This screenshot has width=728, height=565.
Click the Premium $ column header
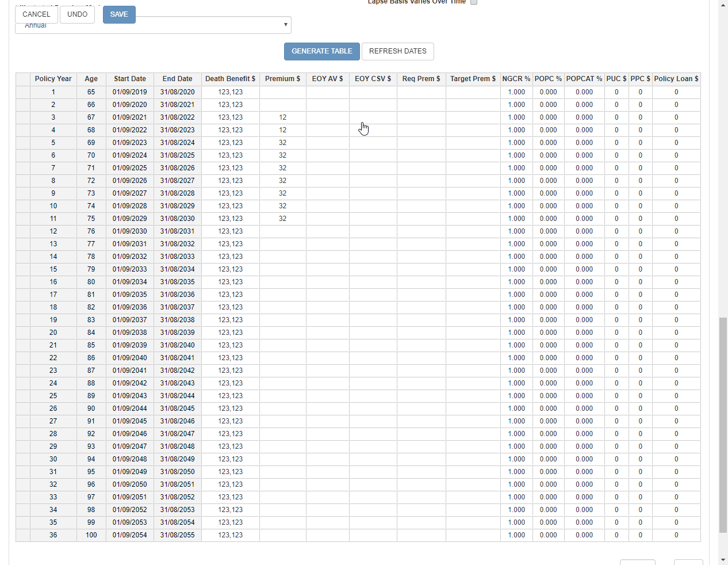coord(282,79)
